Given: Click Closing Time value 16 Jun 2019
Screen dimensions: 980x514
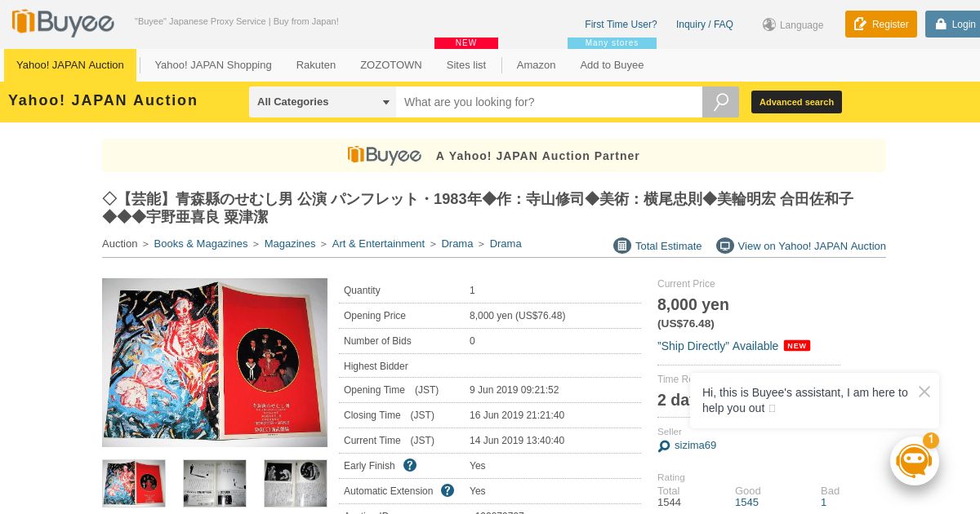Looking at the screenshot, I should coord(517,415).
